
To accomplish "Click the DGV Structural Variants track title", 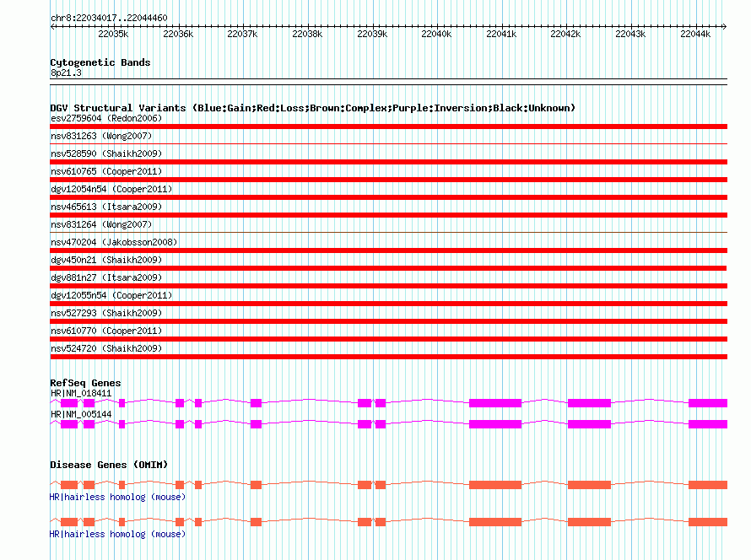I will [x=313, y=108].
